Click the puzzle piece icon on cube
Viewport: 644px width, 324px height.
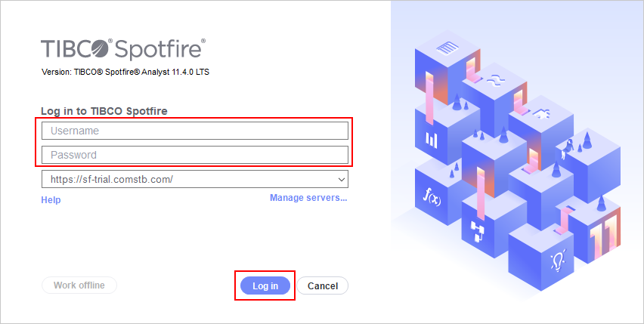coord(542,113)
